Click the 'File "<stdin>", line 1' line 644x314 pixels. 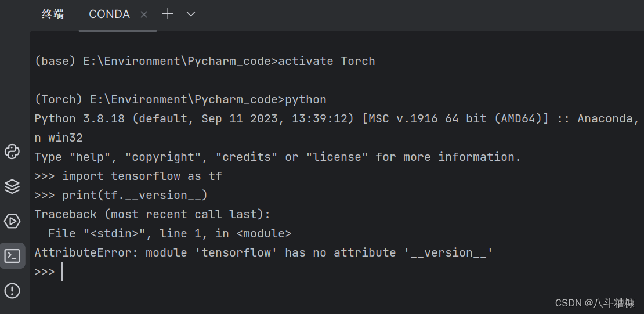pyautogui.click(x=169, y=233)
